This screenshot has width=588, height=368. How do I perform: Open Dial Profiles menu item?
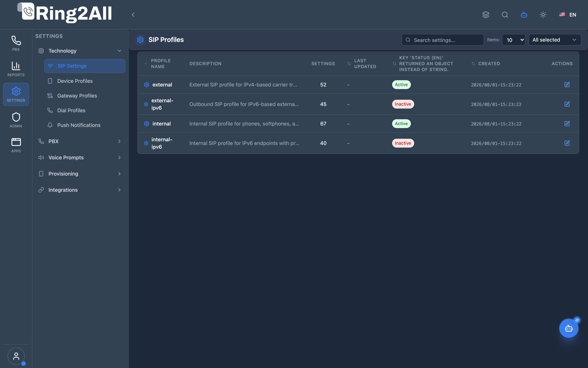coord(85,111)
